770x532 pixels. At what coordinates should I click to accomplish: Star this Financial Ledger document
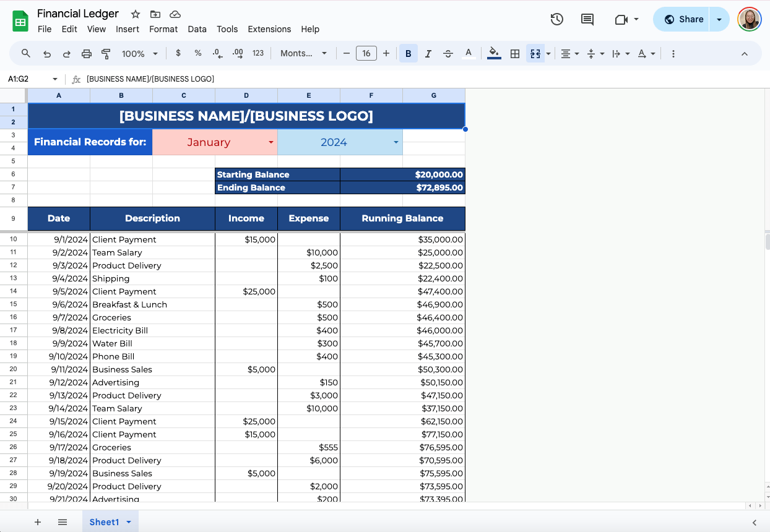point(136,14)
